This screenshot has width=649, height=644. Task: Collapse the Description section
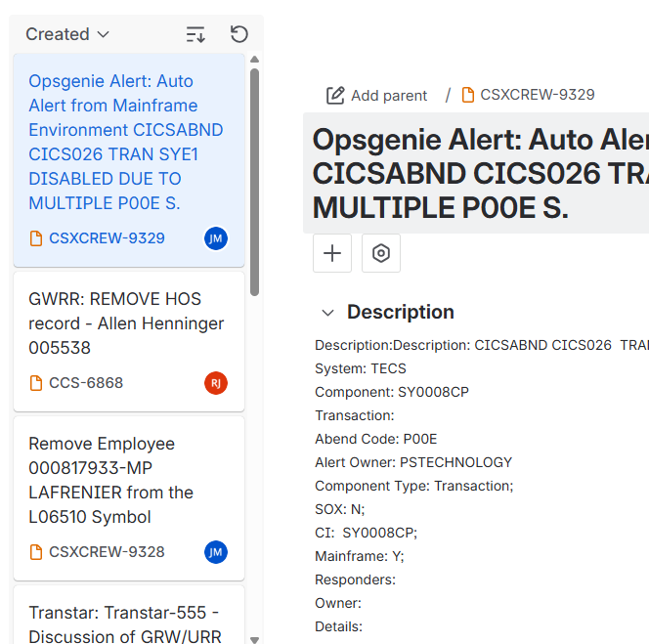pos(328,313)
